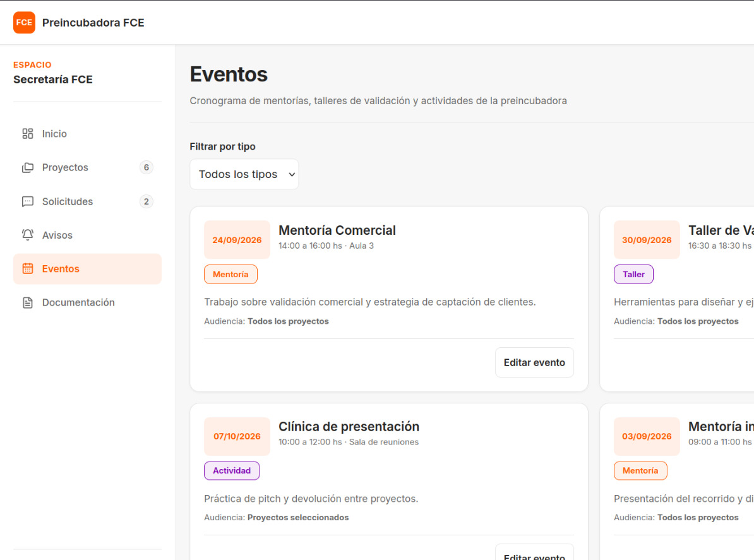The image size is (754, 560).
Task: Click the Eventos calendar icon
Action: click(27, 269)
